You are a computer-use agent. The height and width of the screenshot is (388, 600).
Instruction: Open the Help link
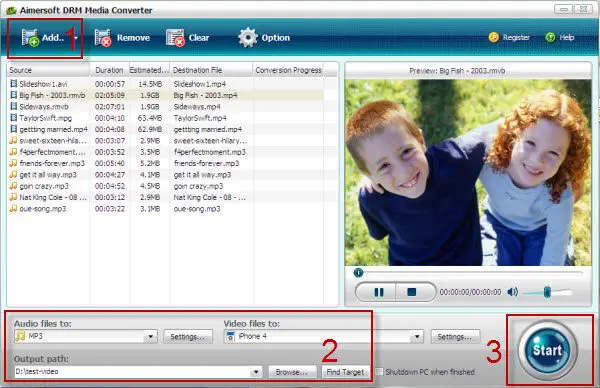560,37
